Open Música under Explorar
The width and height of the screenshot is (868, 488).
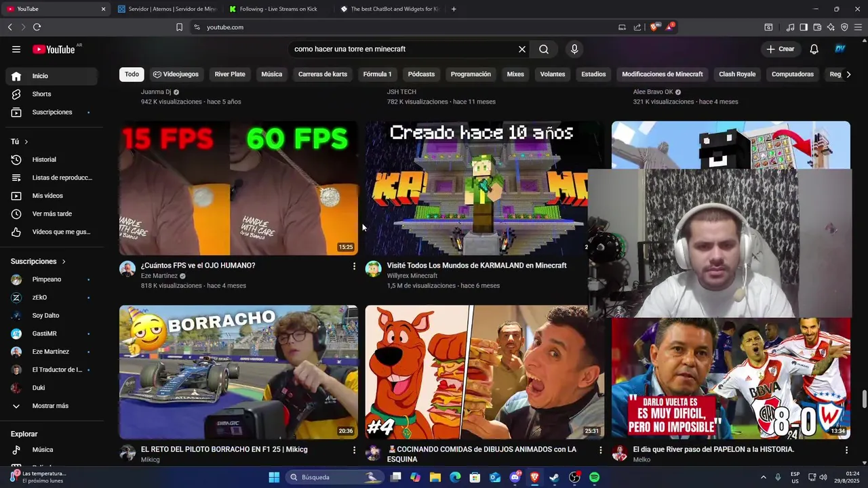tap(52, 449)
